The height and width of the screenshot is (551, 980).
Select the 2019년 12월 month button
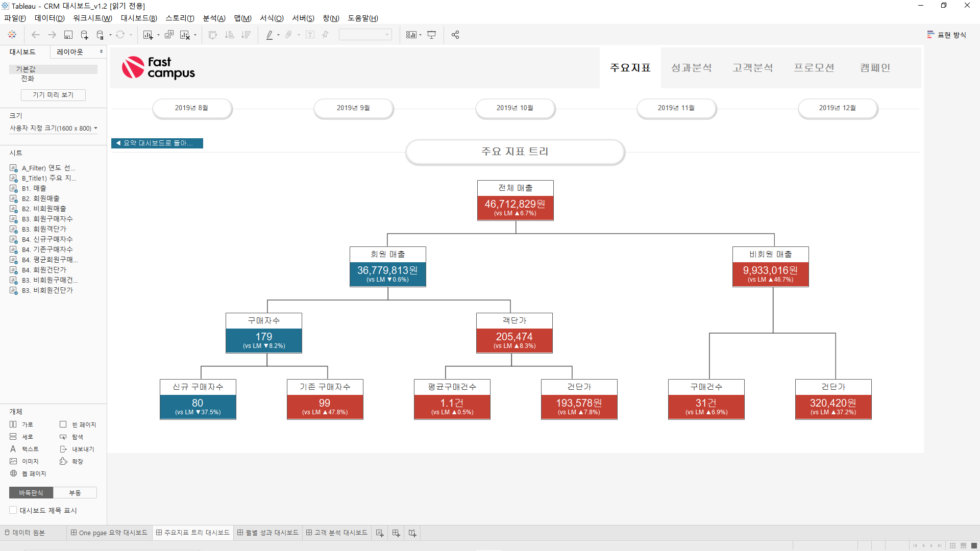tap(838, 108)
